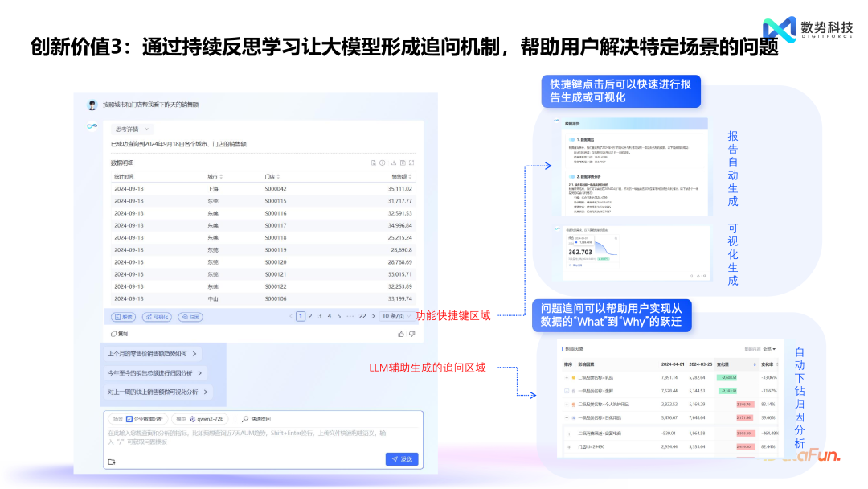Click the 归因 shortcut button
The height and width of the screenshot is (489, 868).
(x=190, y=317)
